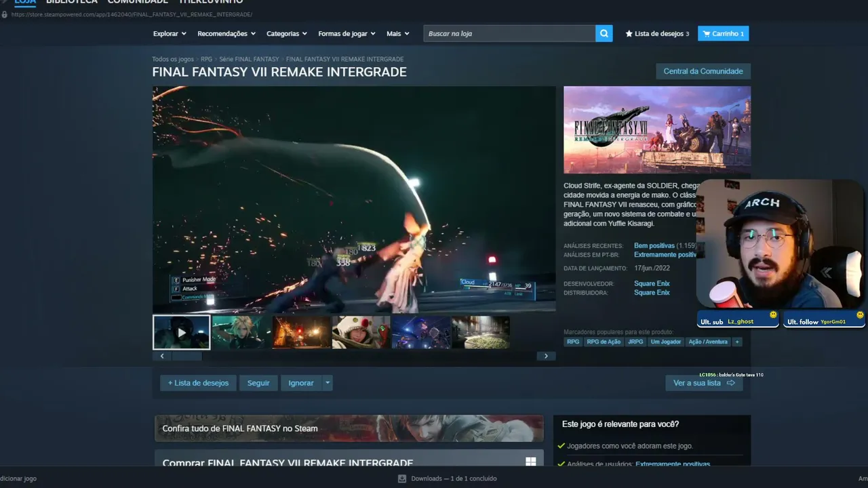The height and width of the screenshot is (488, 868).
Task: Click the wishlist star icon
Action: 629,33
